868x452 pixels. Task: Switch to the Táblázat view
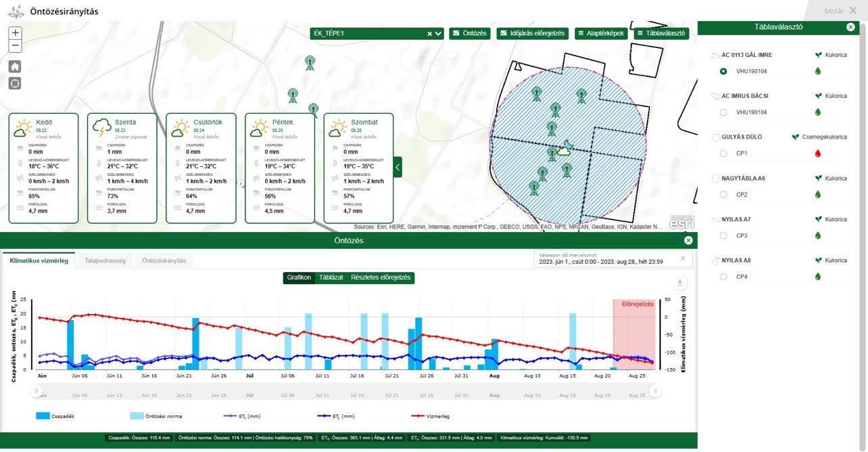coord(331,277)
